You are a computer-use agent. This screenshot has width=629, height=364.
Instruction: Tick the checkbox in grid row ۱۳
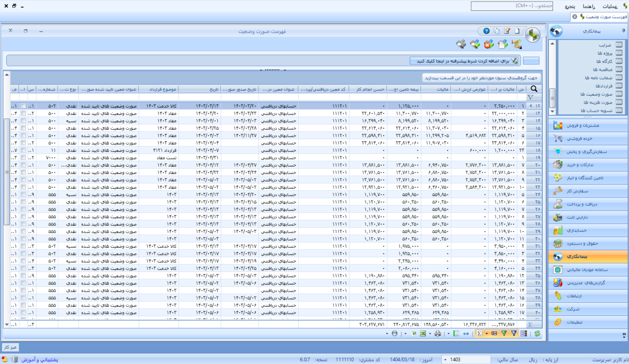pyautogui.click(x=23, y=113)
